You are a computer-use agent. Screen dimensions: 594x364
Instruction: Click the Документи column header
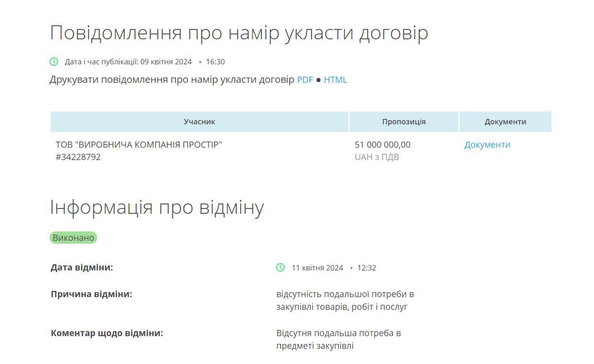tap(505, 122)
